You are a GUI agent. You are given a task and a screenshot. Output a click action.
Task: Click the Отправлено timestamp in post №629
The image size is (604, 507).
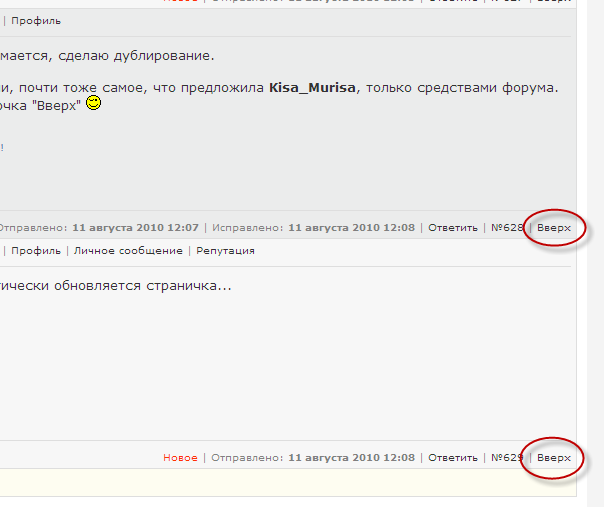[351, 458]
